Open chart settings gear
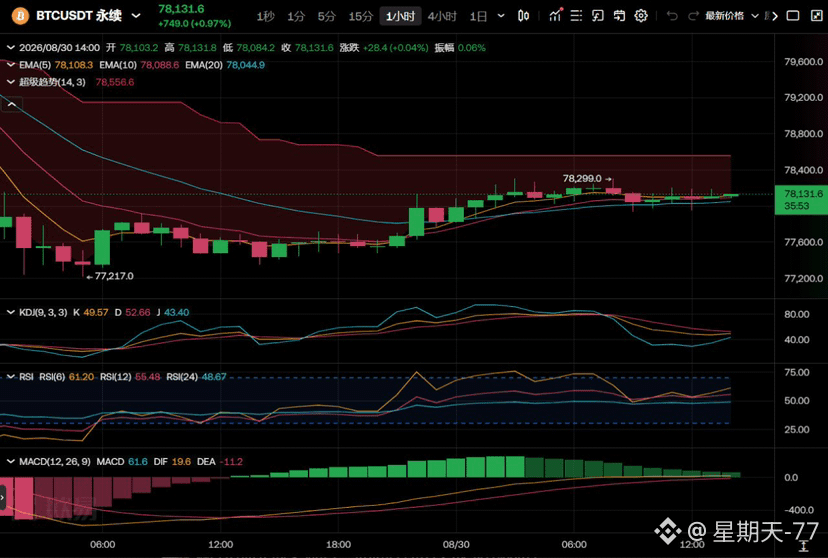The image size is (828, 558). pyautogui.click(x=641, y=16)
